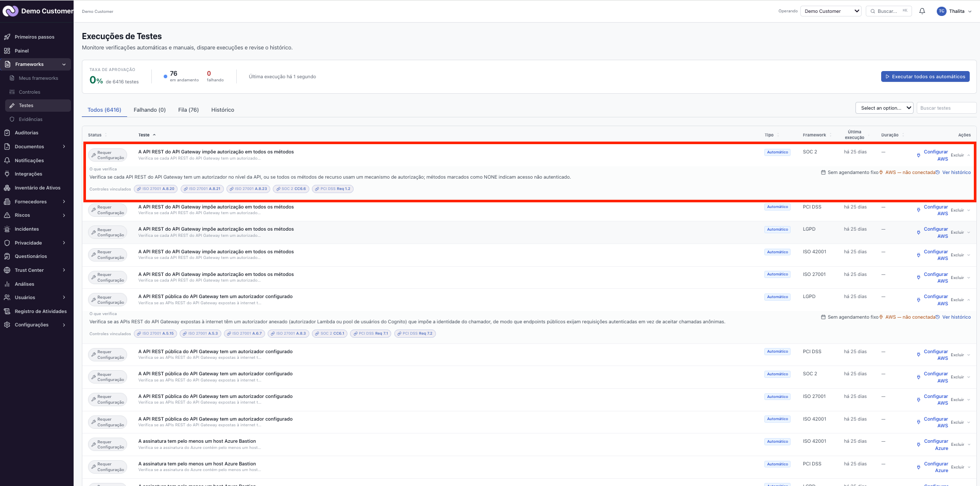Viewport: 980px width, 486px height.
Task: Sort by the Framework column header
Action: point(817,135)
